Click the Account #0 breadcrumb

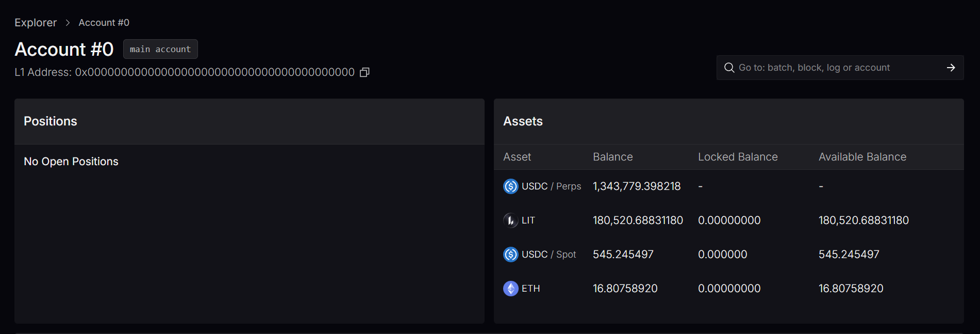pyautogui.click(x=104, y=23)
